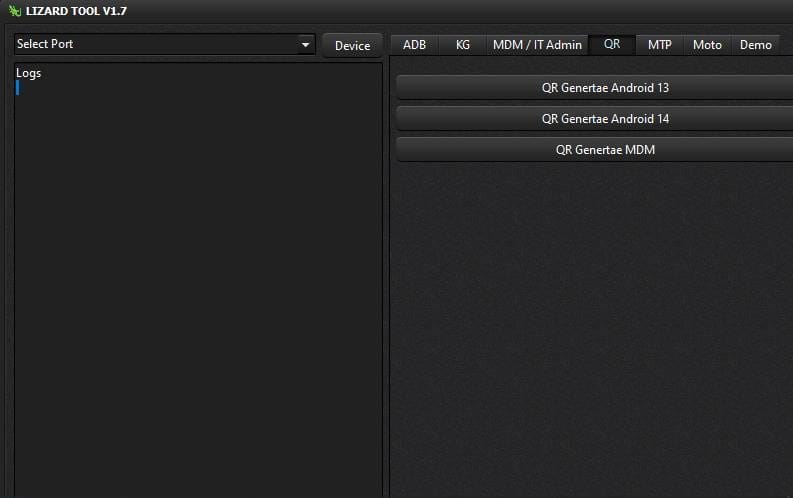
Task: Switch to the MTP tab
Action: [659, 45]
